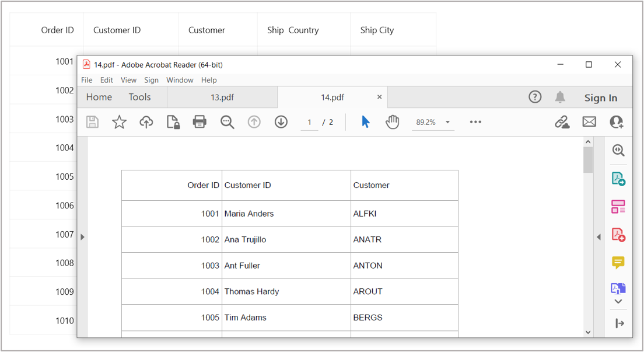Open Export PDF tool in right pane
This screenshot has height=352, width=644.
coord(618,179)
